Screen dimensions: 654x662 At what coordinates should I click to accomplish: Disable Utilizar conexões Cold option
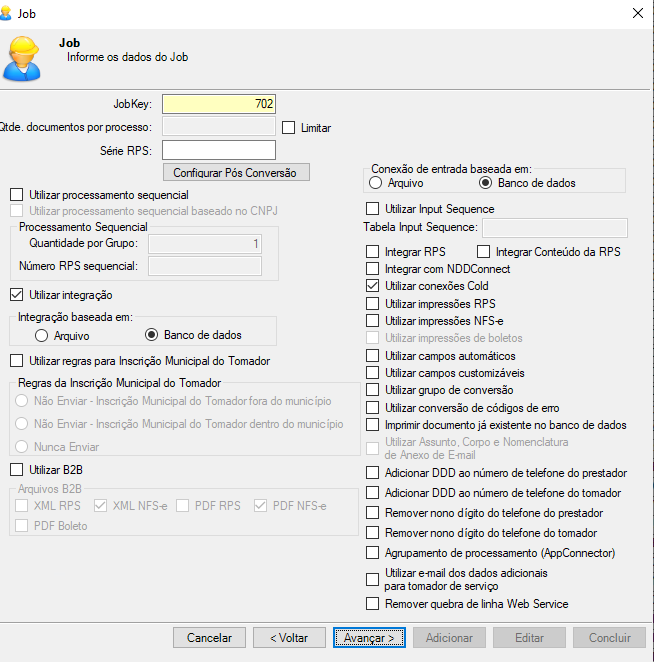tap(373, 286)
